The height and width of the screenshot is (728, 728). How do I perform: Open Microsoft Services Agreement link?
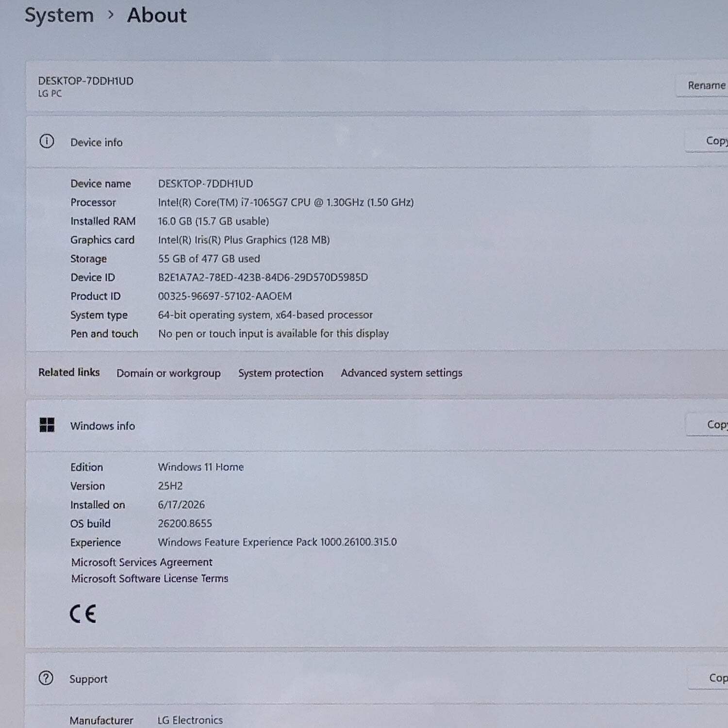pyautogui.click(x=142, y=562)
